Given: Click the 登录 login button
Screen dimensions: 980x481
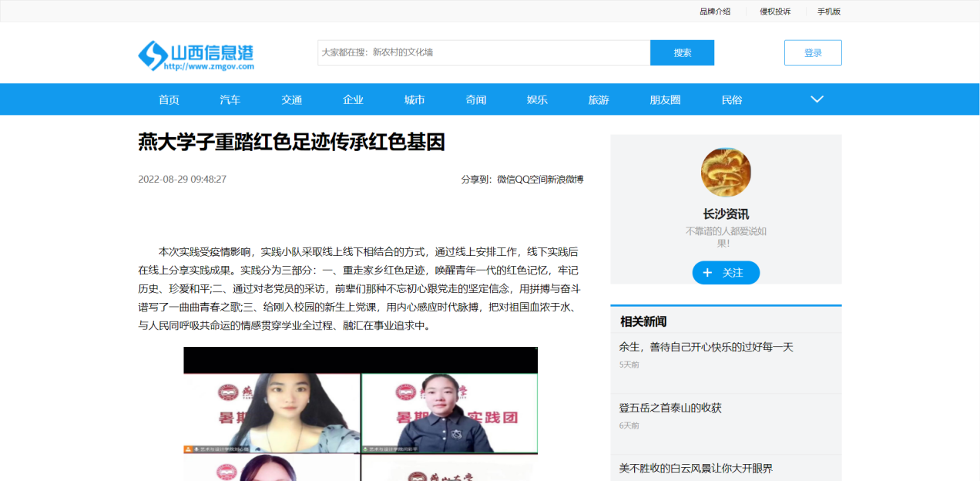Looking at the screenshot, I should click(813, 53).
